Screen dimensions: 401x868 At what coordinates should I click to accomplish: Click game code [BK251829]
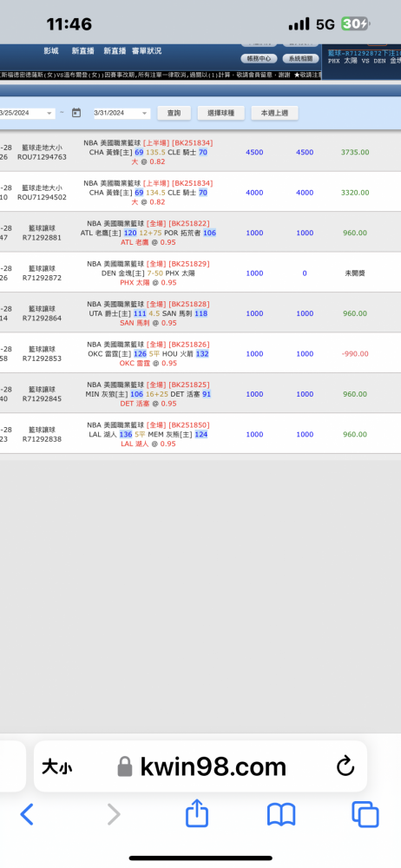click(x=189, y=264)
